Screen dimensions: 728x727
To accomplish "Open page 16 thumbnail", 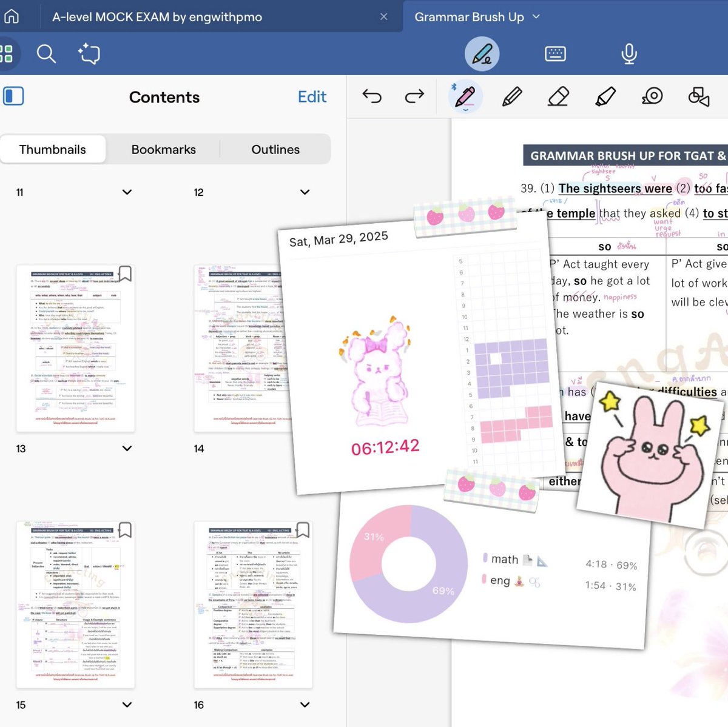I will pyautogui.click(x=253, y=605).
